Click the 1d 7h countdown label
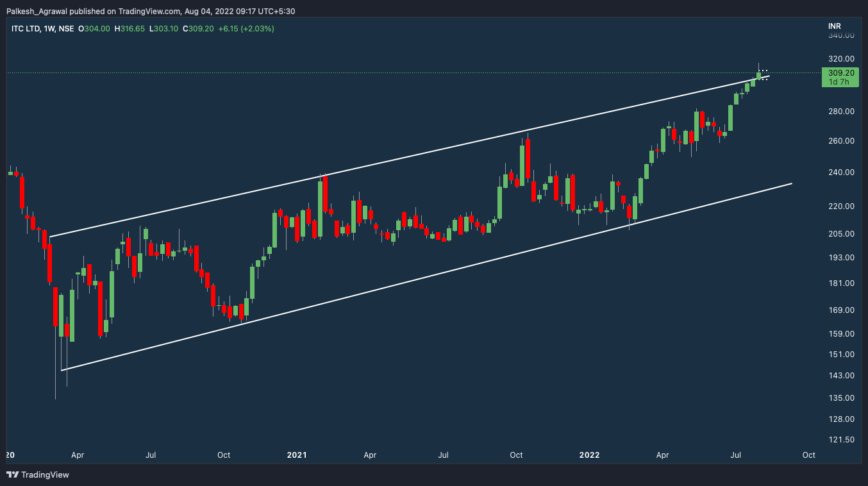The width and height of the screenshot is (868, 486). click(839, 82)
